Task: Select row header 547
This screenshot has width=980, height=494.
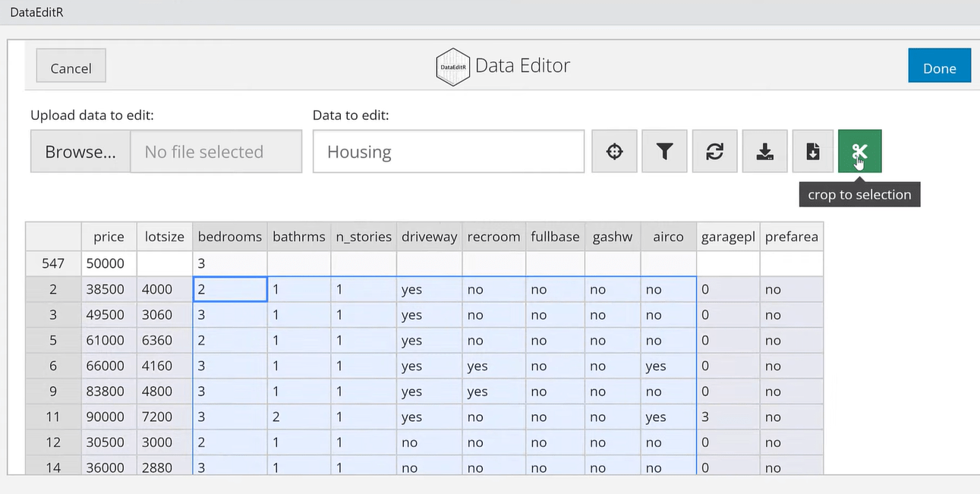Action: click(54, 263)
